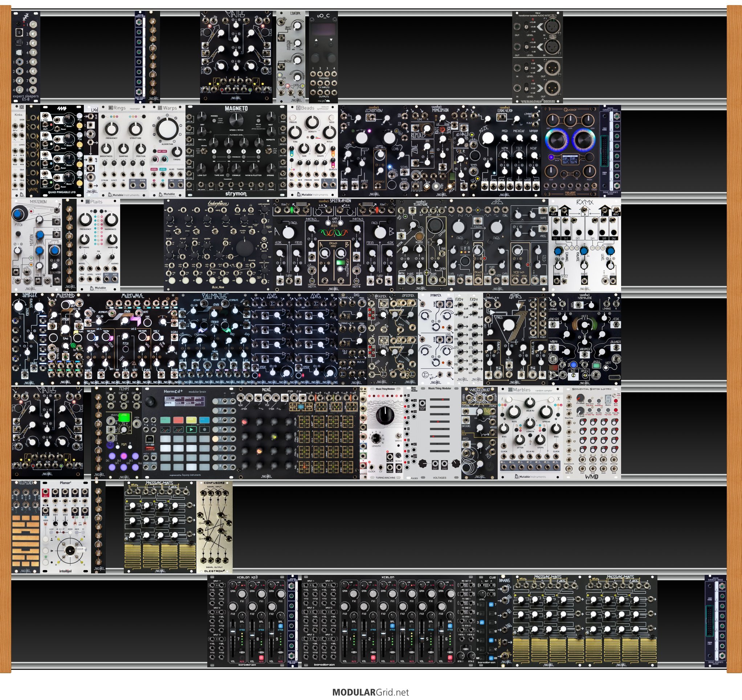Click the up arrow on uO_C

[316, 40]
